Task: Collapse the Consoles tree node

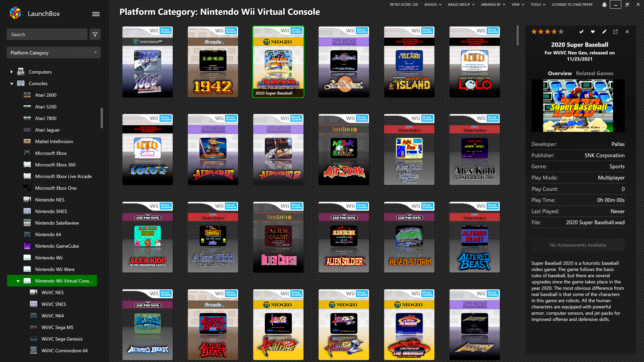Action: click(12, 84)
